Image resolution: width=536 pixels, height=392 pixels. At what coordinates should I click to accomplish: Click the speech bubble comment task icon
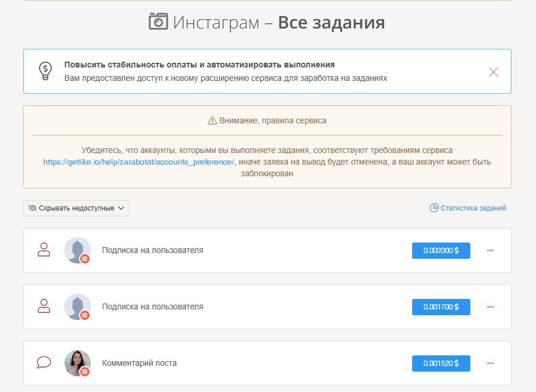pos(44,363)
